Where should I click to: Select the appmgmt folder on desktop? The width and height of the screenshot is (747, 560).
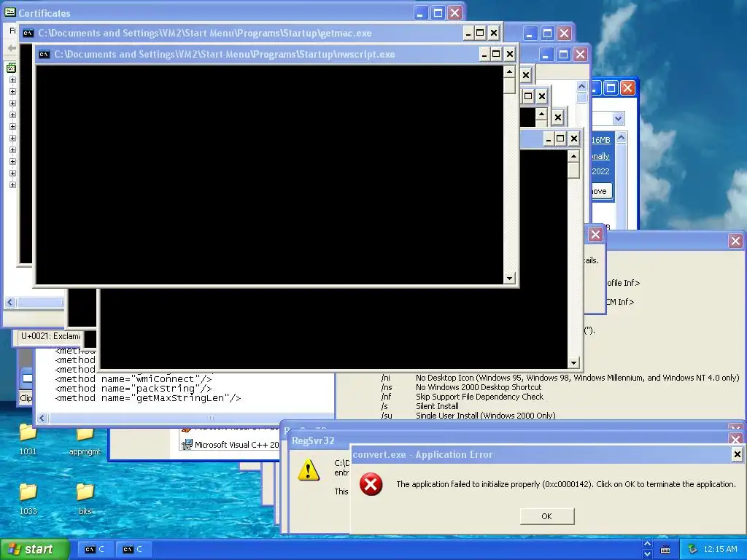pos(85,440)
